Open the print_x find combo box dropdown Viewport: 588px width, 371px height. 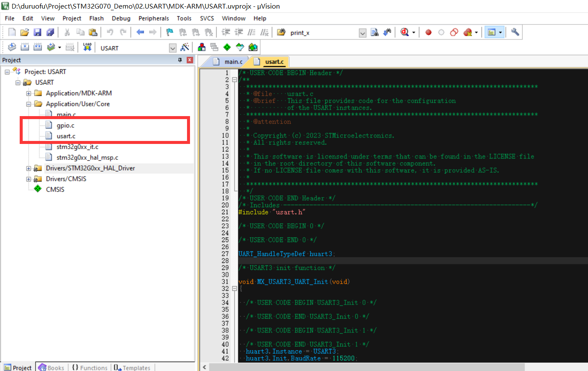pyautogui.click(x=362, y=33)
